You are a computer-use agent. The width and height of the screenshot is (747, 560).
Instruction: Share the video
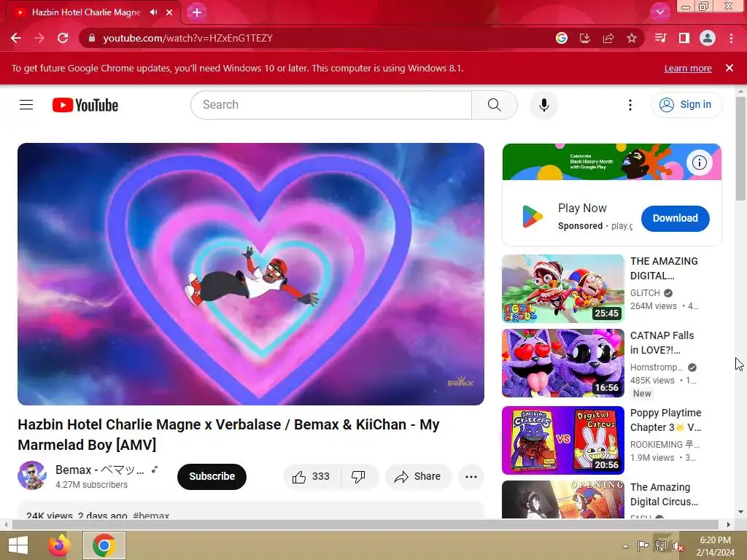click(418, 477)
